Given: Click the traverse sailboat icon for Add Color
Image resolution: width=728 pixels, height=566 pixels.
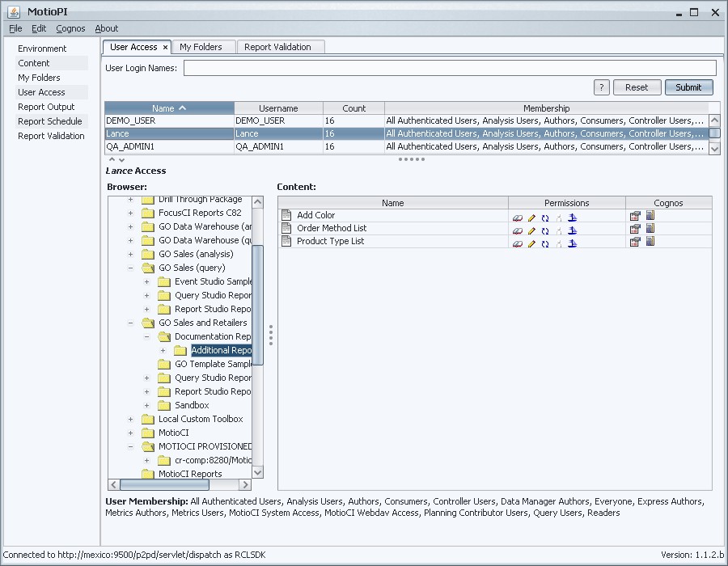Looking at the screenshot, I should pos(573,218).
